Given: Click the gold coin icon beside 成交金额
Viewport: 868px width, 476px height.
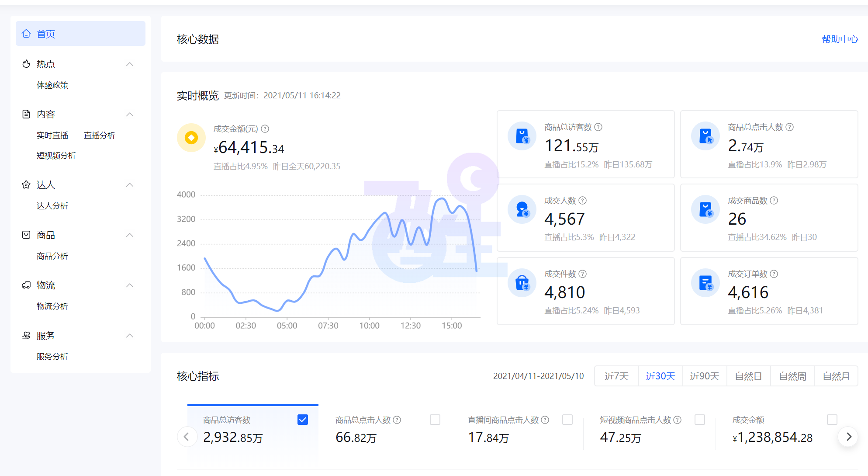Looking at the screenshot, I should [x=191, y=137].
